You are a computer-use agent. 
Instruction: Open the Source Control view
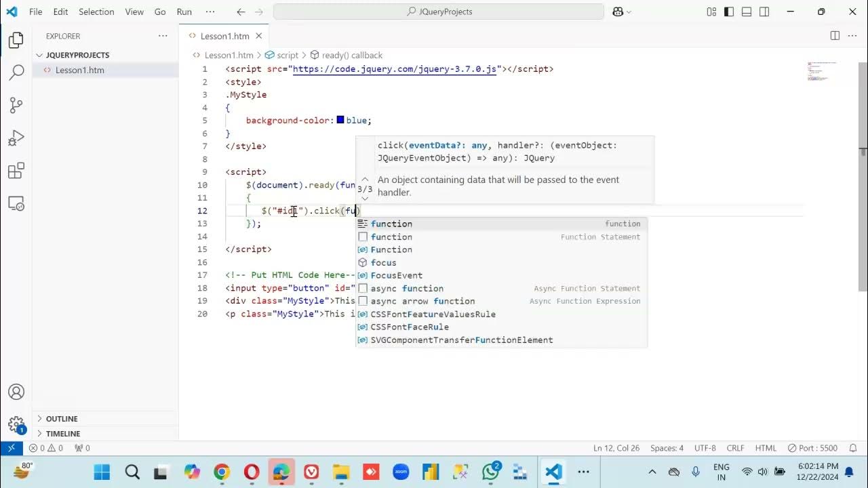click(x=16, y=105)
